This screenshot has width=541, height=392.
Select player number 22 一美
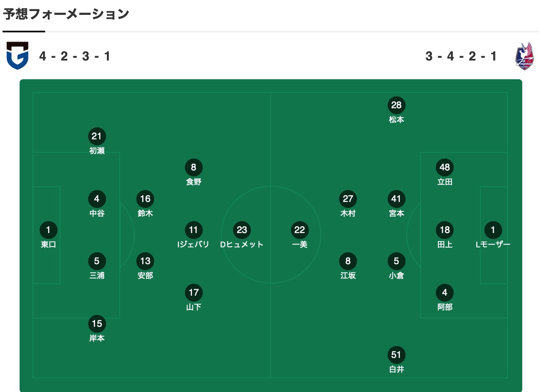click(300, 230)
